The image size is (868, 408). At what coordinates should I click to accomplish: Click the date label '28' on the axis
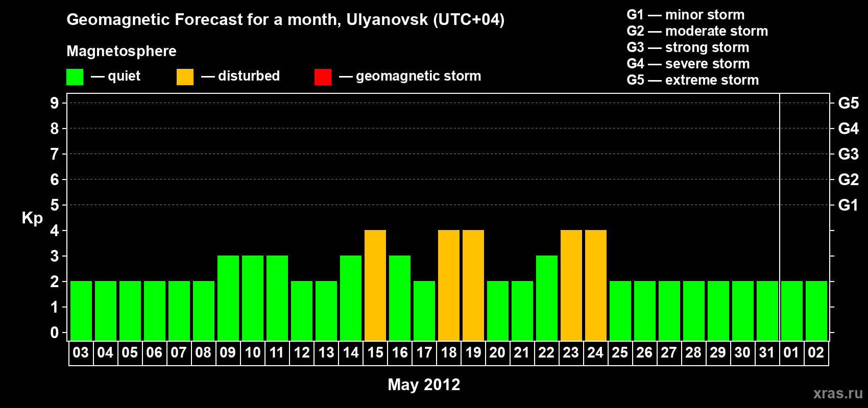pos(693,352)
